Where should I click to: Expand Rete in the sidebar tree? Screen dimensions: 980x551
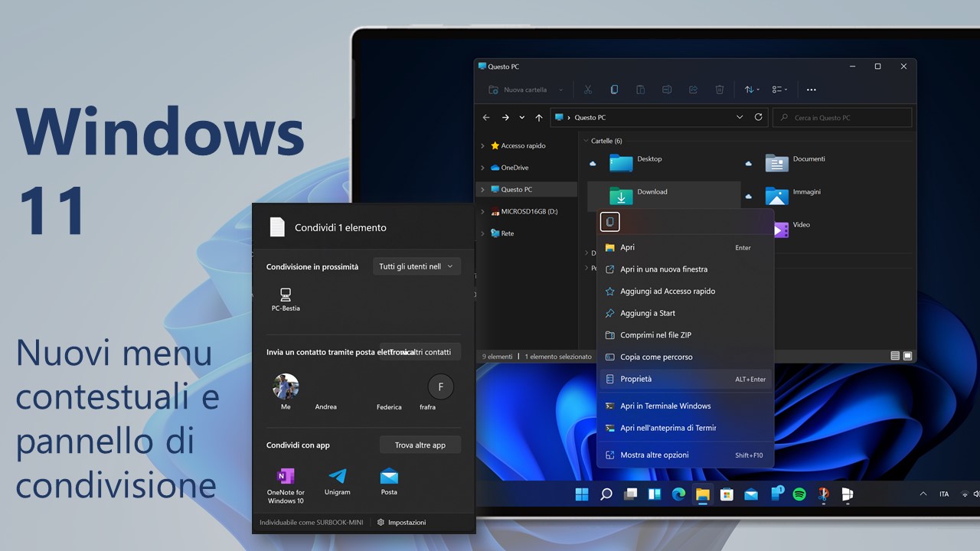tap(482, 233)
